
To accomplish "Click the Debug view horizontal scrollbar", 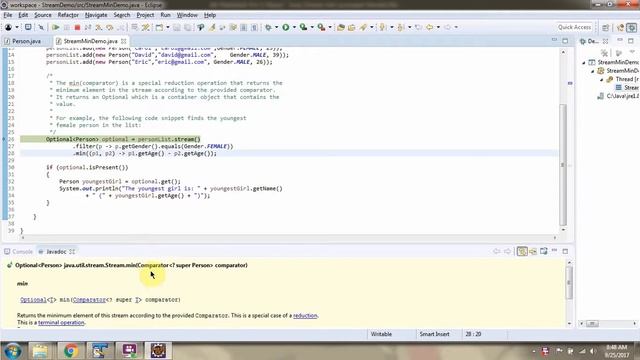I will point(592,323).
